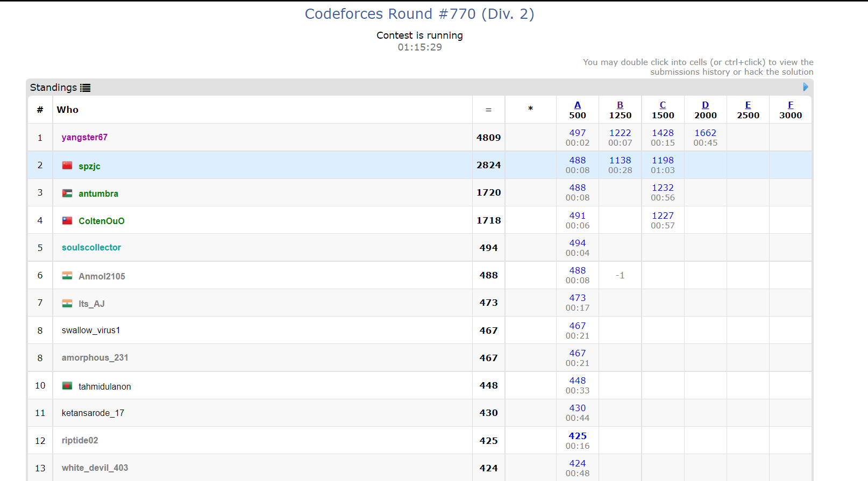Screen dimensions: 868x481
Task: Open problem C column header link
Action: (663, 105)
